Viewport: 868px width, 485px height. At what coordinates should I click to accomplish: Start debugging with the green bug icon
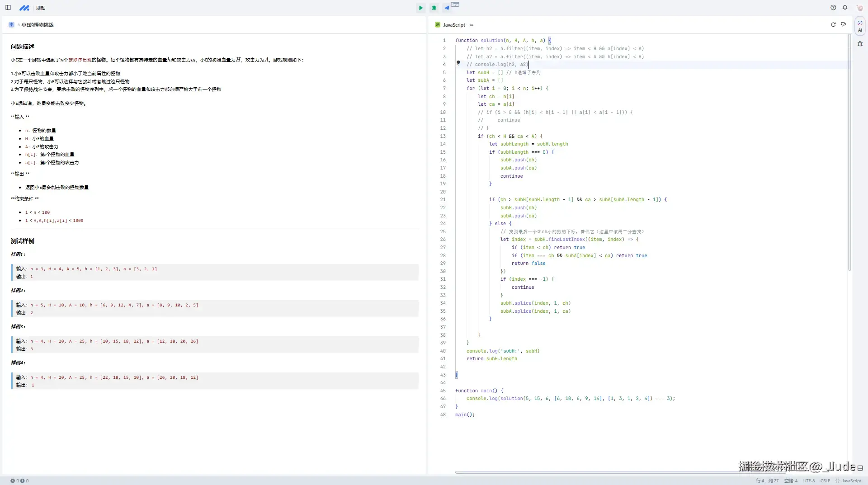tap(434, 8)
